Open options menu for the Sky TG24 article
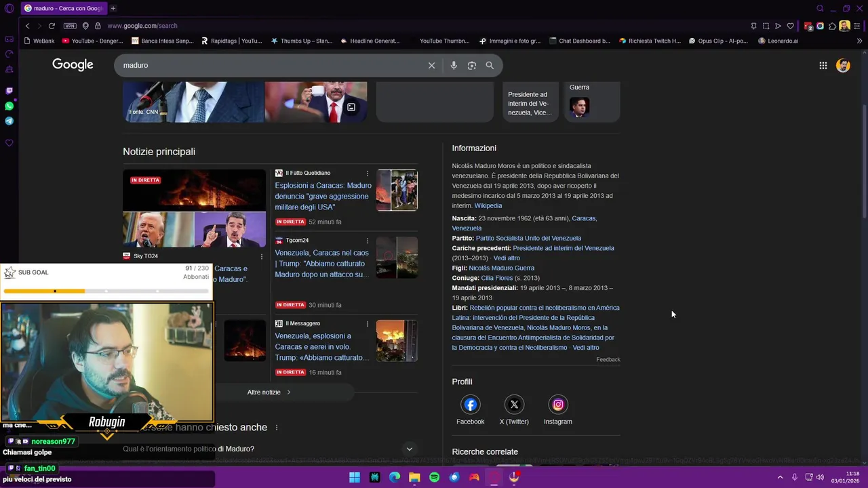The width and height of the screenshot is (868, 488). pos(262,256)
